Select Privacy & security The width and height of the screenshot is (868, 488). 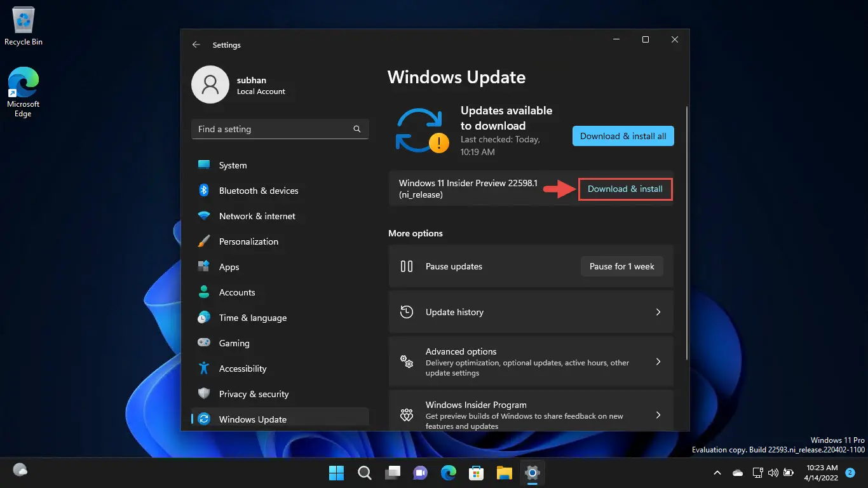[x=280, y=394]
